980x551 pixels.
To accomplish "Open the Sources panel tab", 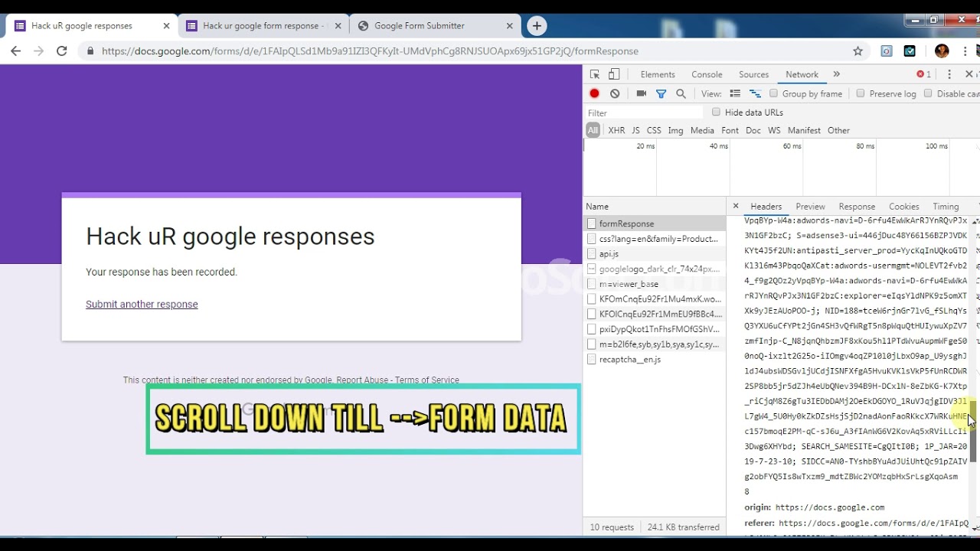I will click(x=753, y=74).
